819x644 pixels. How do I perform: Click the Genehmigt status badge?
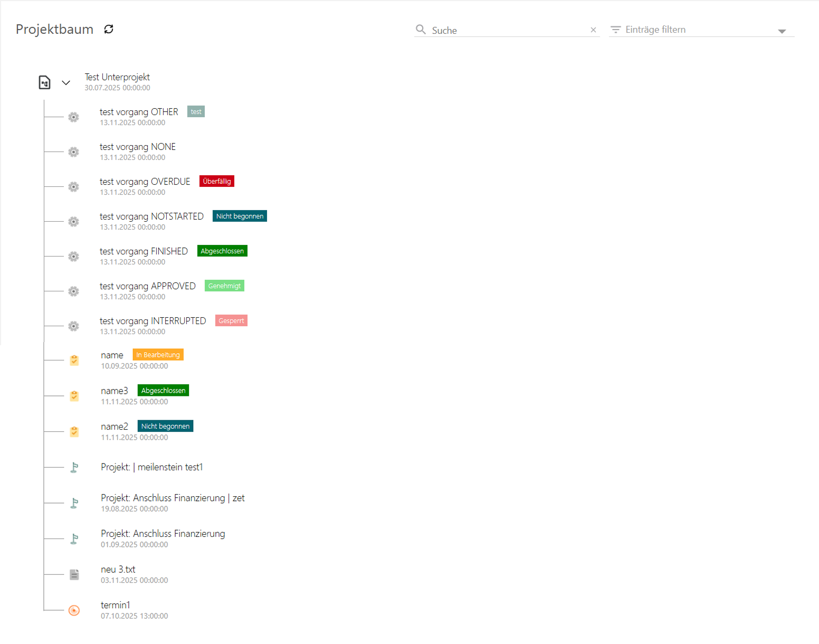(x=224, y=286)
